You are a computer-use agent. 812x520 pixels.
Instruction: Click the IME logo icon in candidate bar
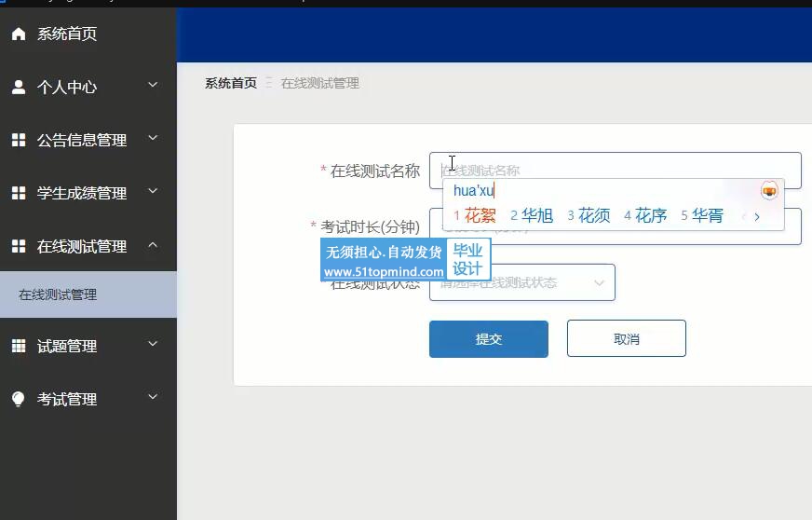pyautogui.click(x=769, y=191)
